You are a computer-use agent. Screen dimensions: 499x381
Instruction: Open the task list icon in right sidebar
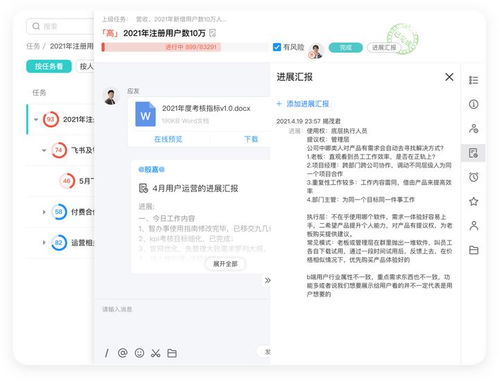pyautogui.click(x=473, y=80)
